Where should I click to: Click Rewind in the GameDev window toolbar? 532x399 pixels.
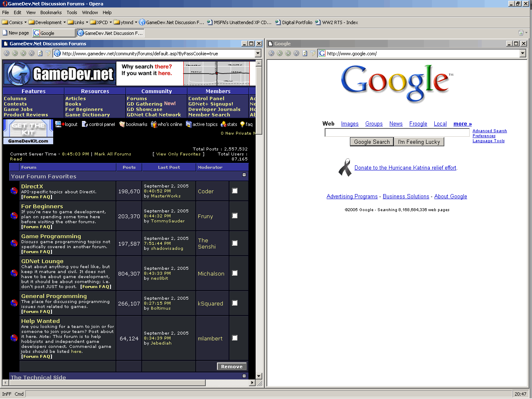pyautogui.click(x=7, y=53)
